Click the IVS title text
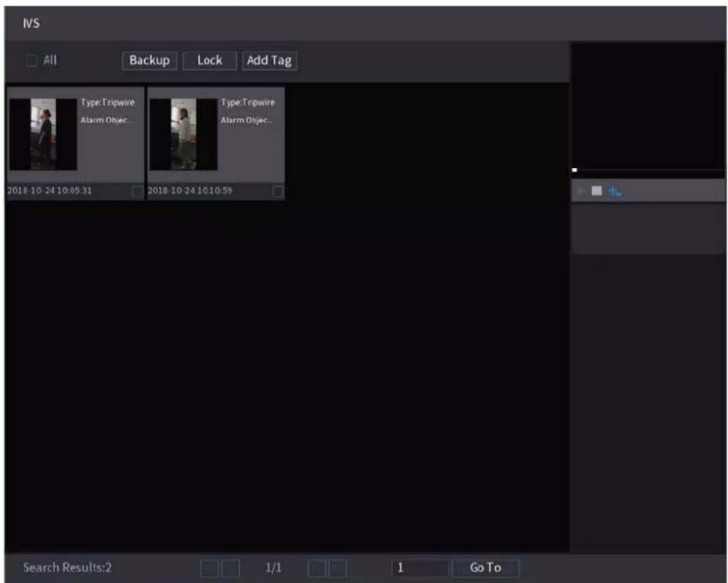Viewport: 728px width, 583px height. [31, 23]
